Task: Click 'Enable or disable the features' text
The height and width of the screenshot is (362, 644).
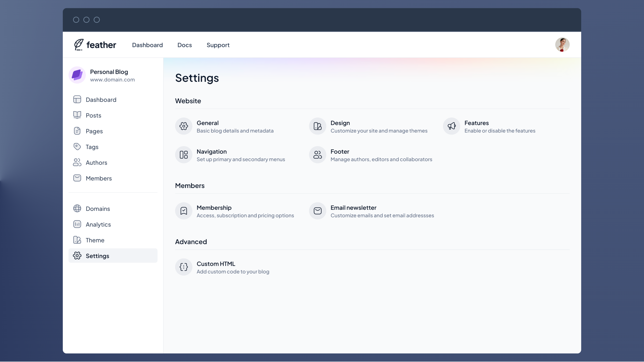Action: [500, 131]
